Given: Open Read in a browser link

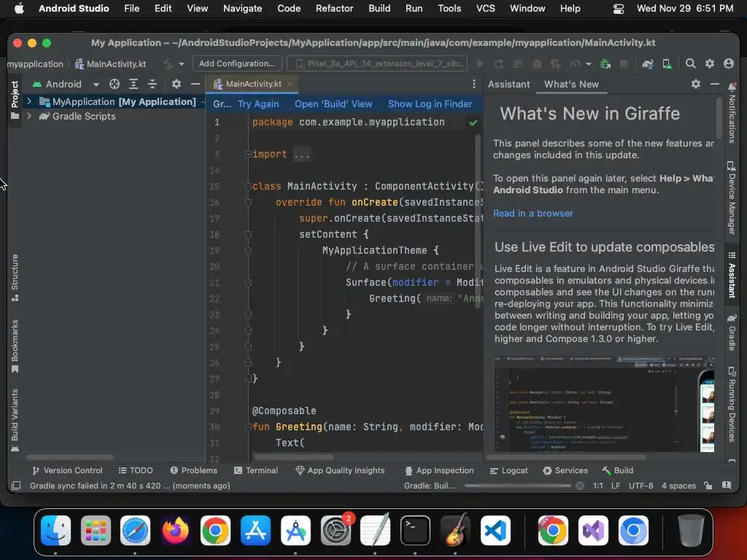Looking at the screenshot, I should pyautogui.click(x=533, y=214).
